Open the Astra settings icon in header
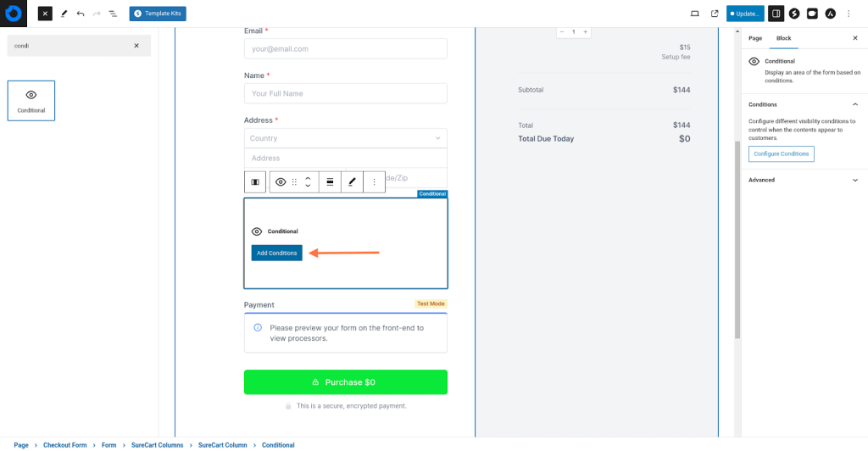 [830, 14]
